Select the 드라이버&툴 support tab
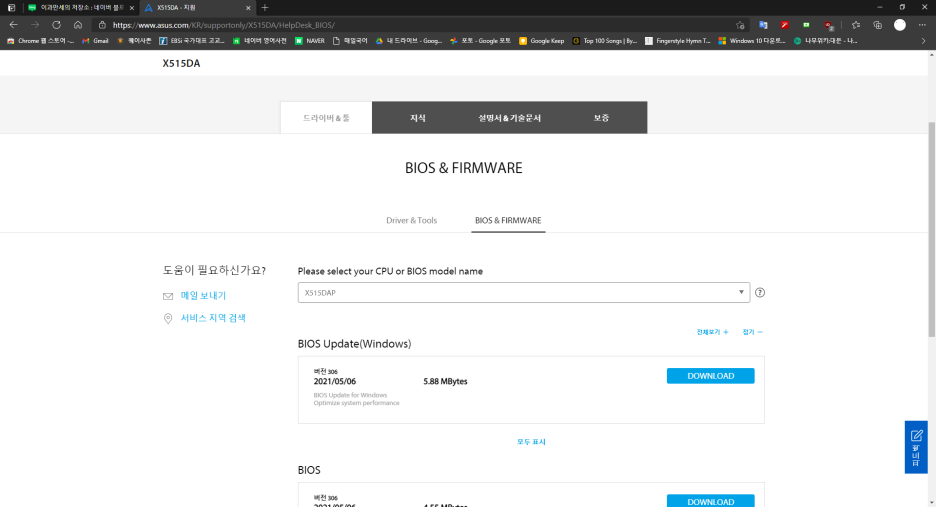 326,118
